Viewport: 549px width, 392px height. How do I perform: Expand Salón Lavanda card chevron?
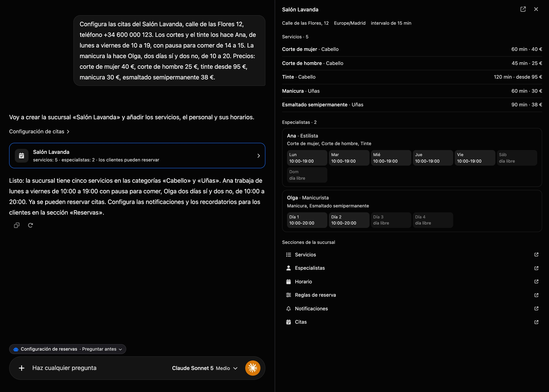coord(259,156)
